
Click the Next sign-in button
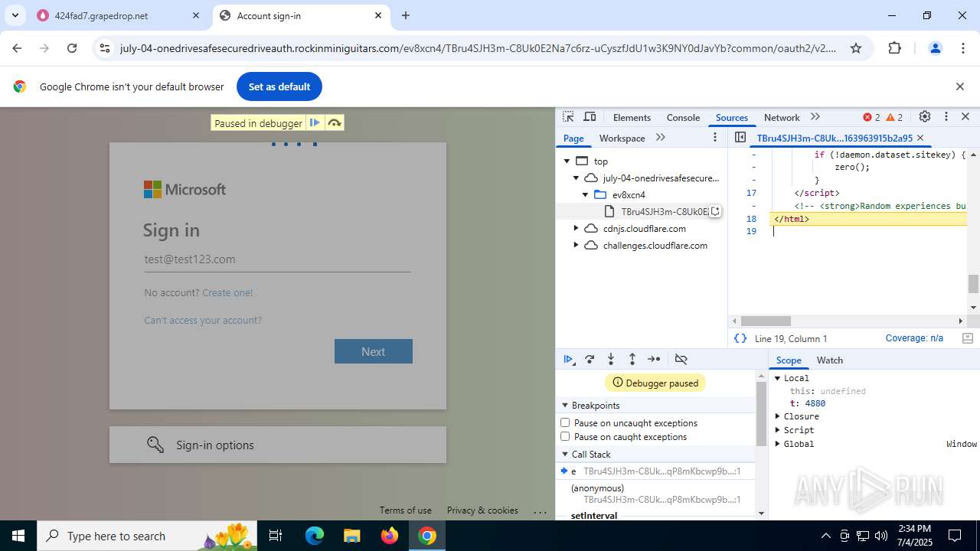tap(374, 351)
